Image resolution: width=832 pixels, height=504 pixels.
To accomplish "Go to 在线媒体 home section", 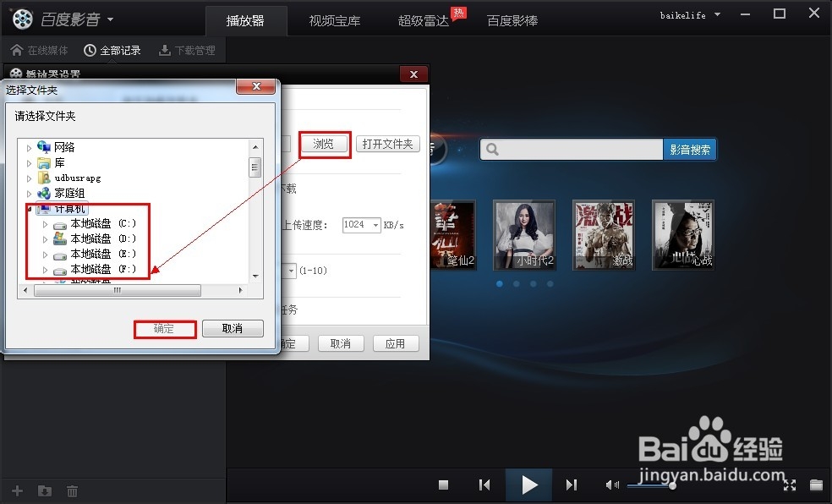I will [x=39, y=51].
